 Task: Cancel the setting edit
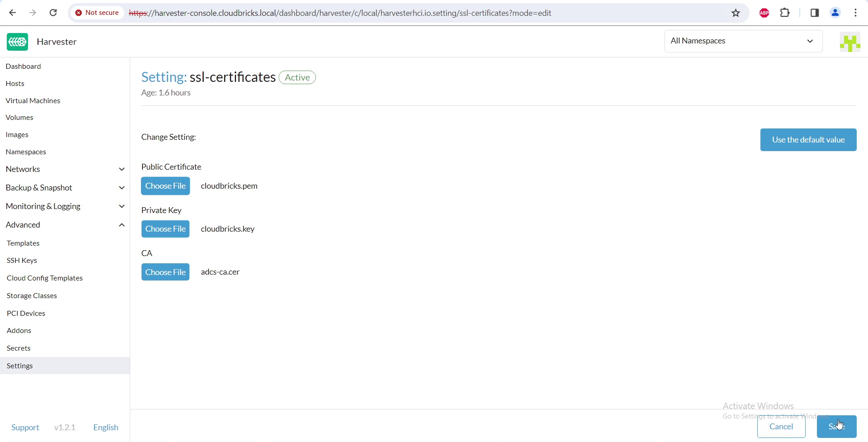(x=781, y=427)
